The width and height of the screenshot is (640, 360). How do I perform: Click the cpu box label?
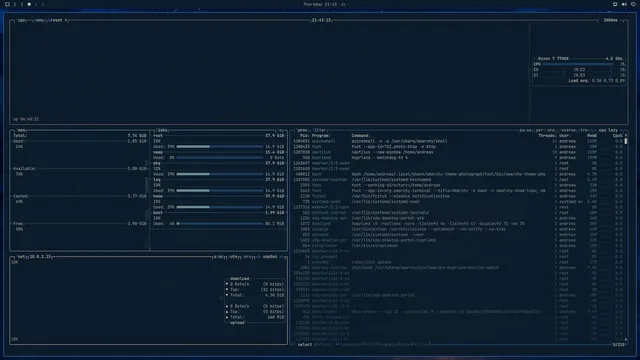coord(21,20)
